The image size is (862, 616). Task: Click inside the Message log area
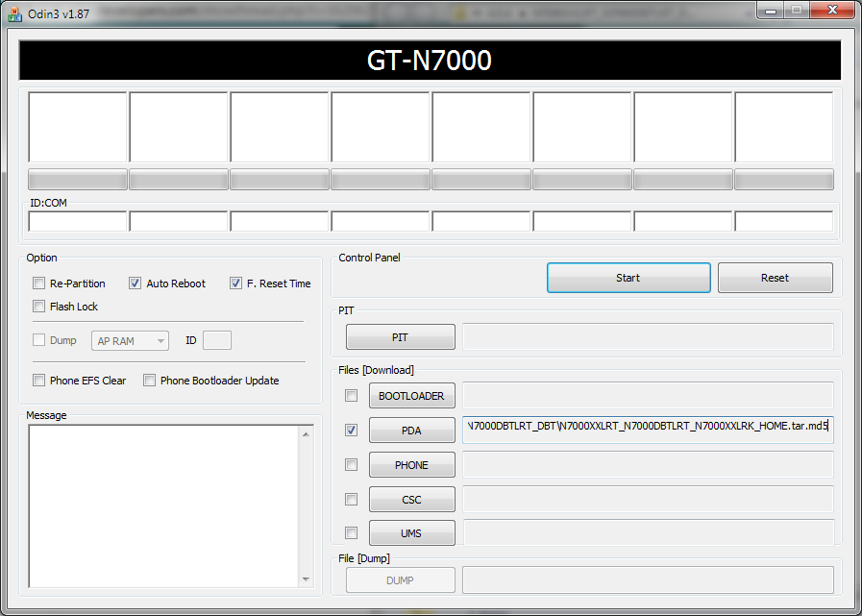coord(164,506)
